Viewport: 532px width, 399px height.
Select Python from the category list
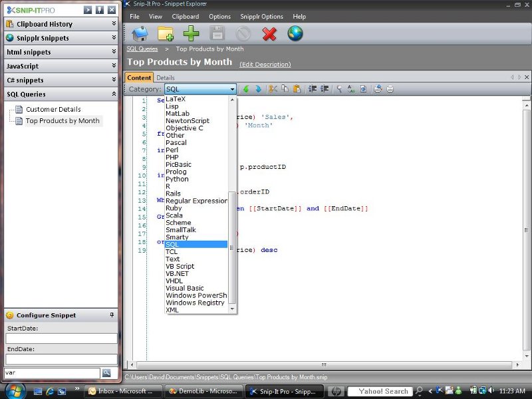point(177,179)
